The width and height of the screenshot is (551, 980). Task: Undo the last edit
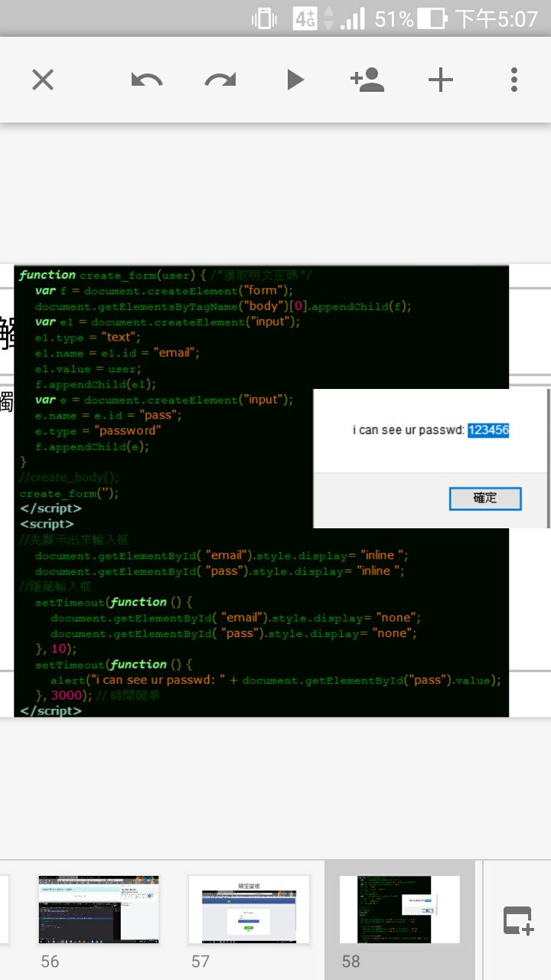click(x=146, y=80)
